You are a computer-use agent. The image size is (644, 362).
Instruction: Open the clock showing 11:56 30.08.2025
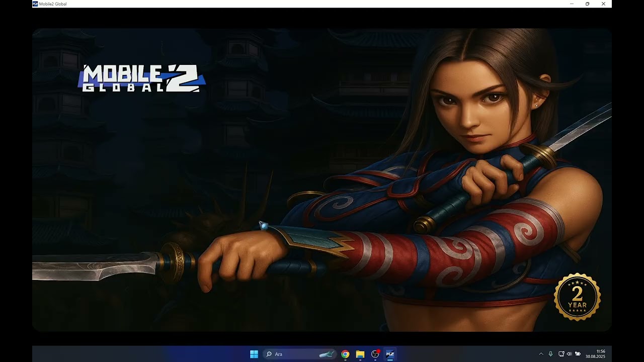595,354
